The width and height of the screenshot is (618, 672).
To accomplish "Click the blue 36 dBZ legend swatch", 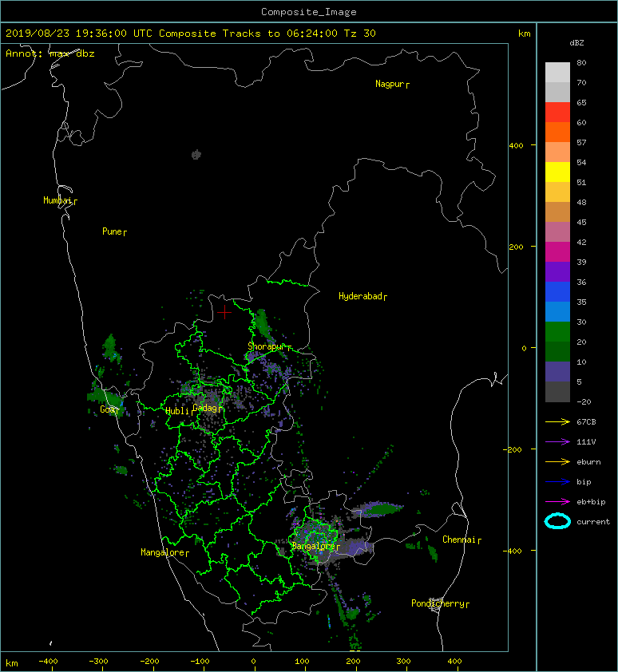I will pos(557,291).
